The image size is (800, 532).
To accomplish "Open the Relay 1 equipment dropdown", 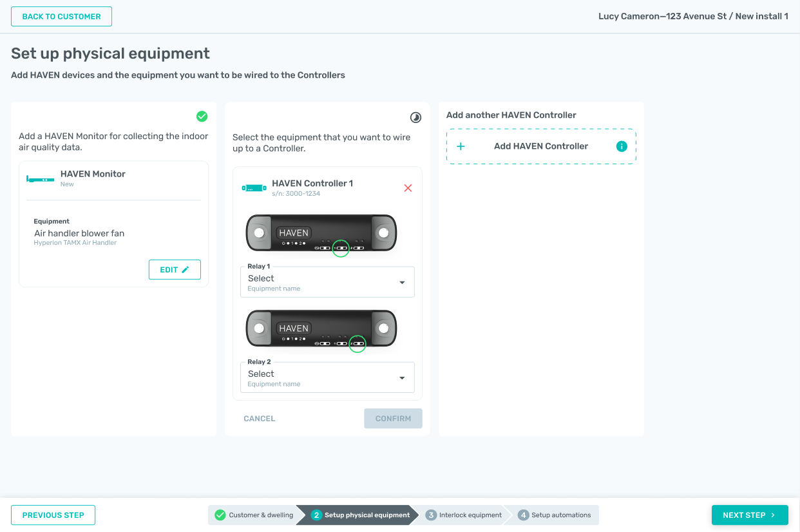I will click(x=327, y=282).
